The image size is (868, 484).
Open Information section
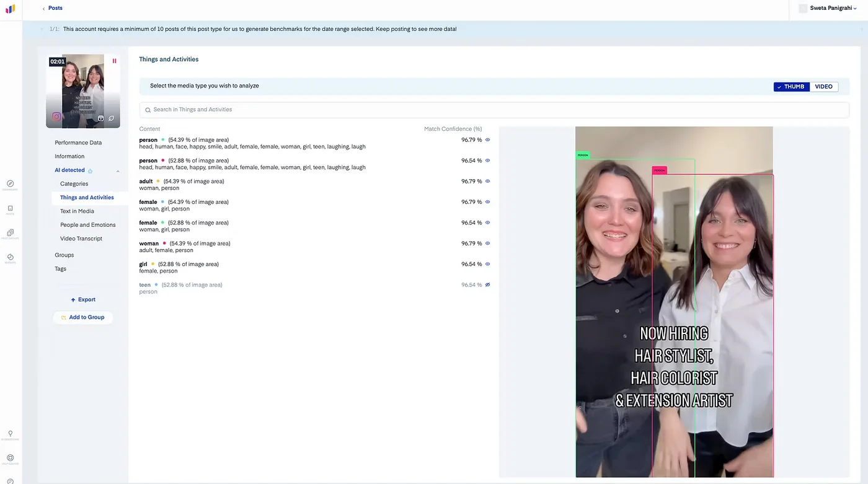tap(69, 156)
